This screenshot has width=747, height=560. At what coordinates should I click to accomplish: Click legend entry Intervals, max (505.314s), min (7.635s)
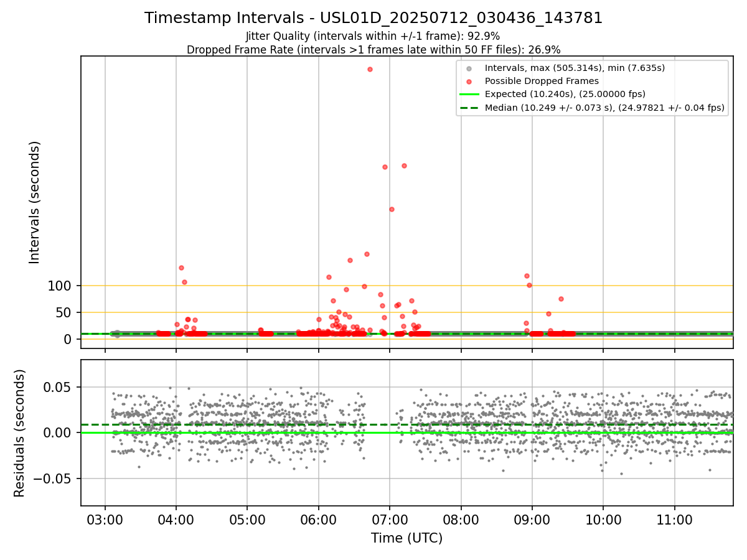point(575,68)
